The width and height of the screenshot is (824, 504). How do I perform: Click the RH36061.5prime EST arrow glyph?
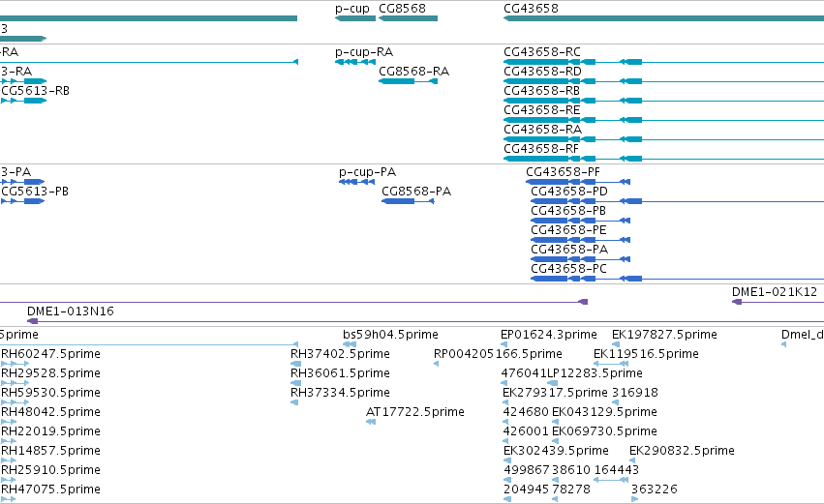296,383
